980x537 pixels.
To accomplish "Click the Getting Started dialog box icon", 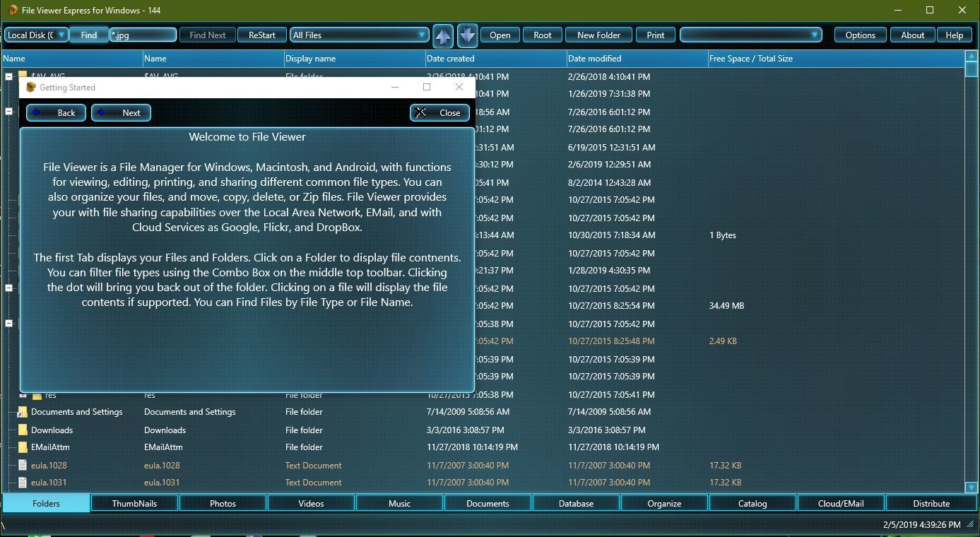I will point(30,88).
